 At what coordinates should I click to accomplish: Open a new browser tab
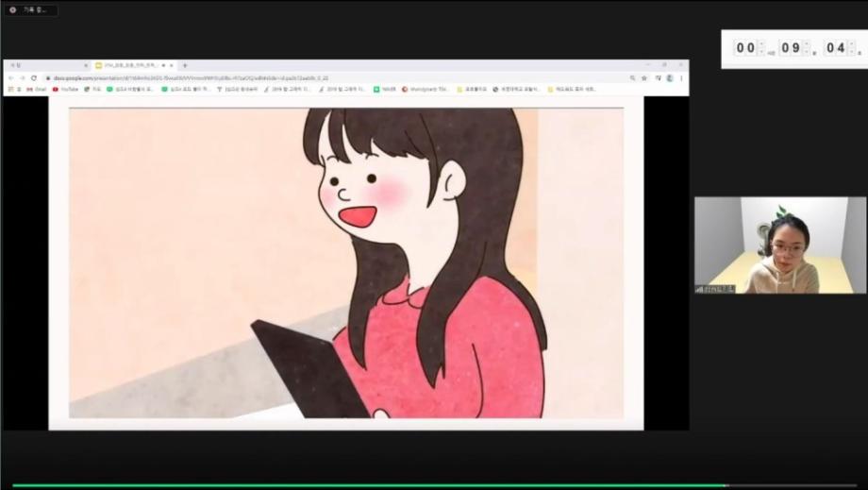pyautogui.click(x=185, y=65)
